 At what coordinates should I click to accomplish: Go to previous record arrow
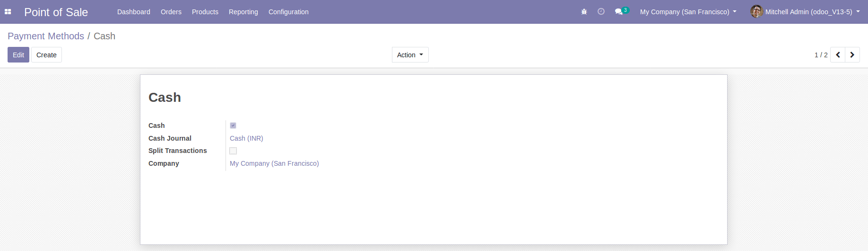coord(838,55)
